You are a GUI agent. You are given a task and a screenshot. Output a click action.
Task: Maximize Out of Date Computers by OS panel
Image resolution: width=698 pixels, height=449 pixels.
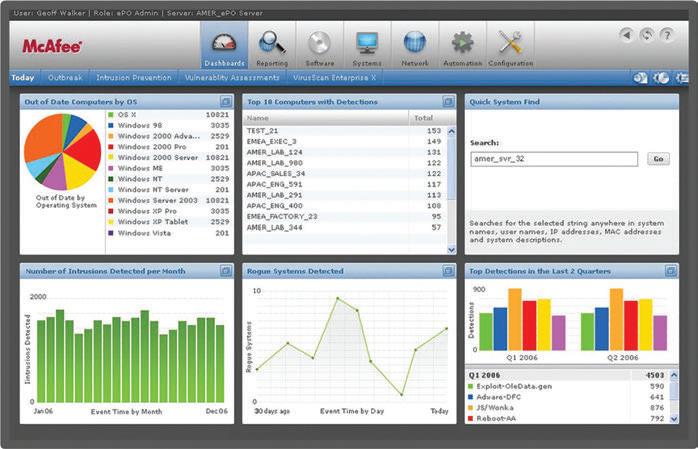point(226,101)
